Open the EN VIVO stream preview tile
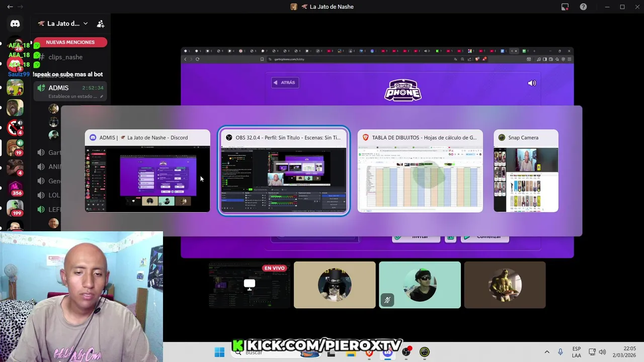The height and width of the screenshot is (362, 644). [250, 285]
